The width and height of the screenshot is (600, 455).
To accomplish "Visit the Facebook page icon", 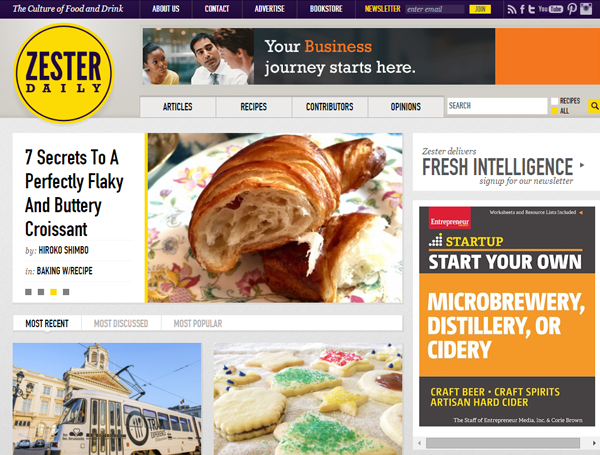I will 522,9.
